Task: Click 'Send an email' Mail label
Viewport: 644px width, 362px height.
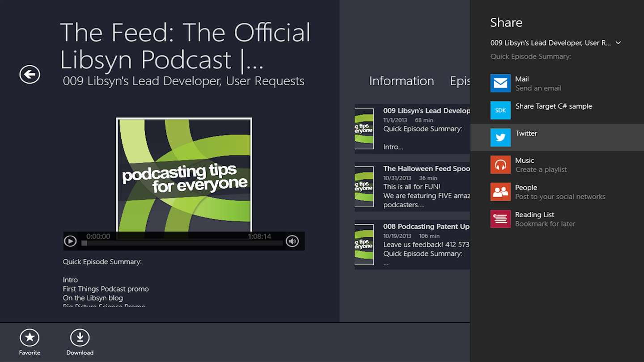Action: (538, 88)
